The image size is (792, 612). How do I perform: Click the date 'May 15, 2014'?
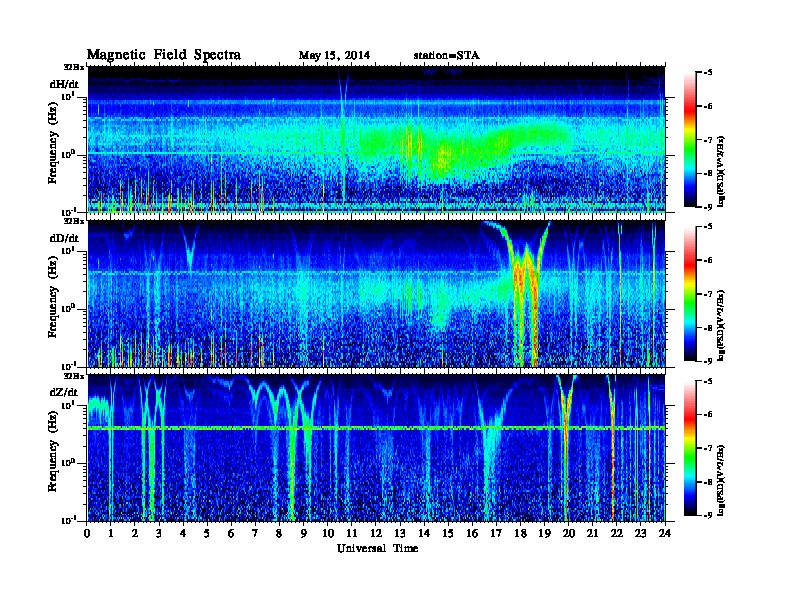334,55
